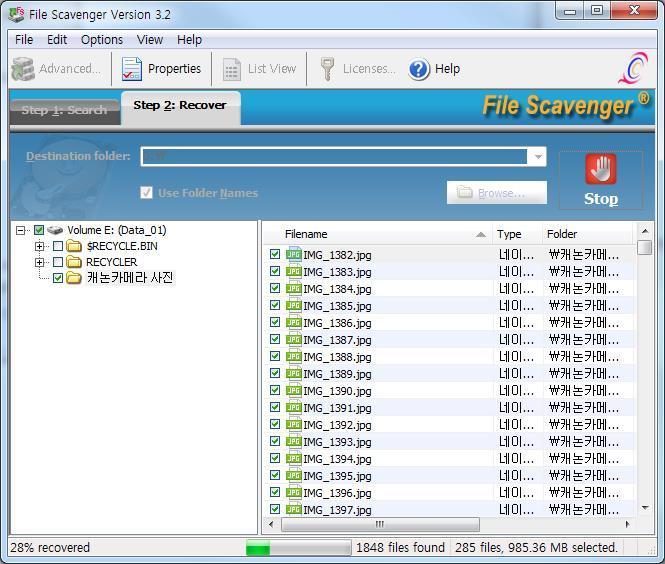This screenshot has width=665, height=564.
Task: Check the RECYCLER folder checkbox
Action: (58, 262)
